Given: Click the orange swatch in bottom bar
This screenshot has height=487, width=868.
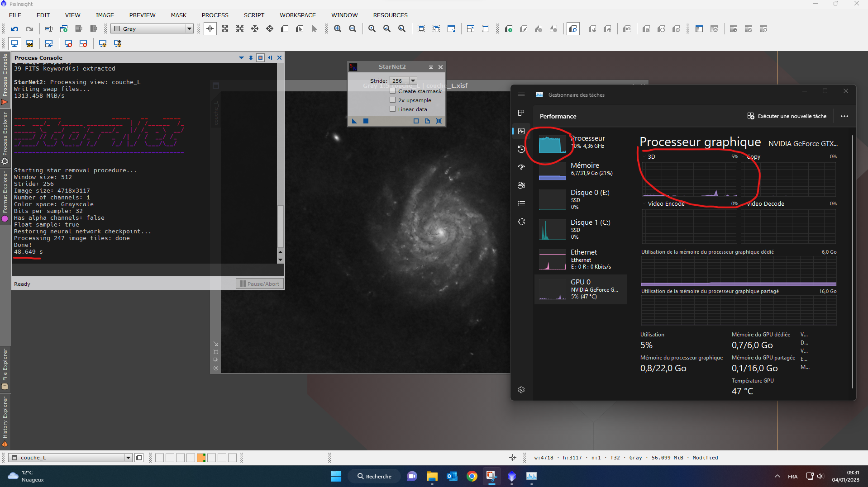Looking at the screenshot, I should pyautogui.click(x=201, y=458).
